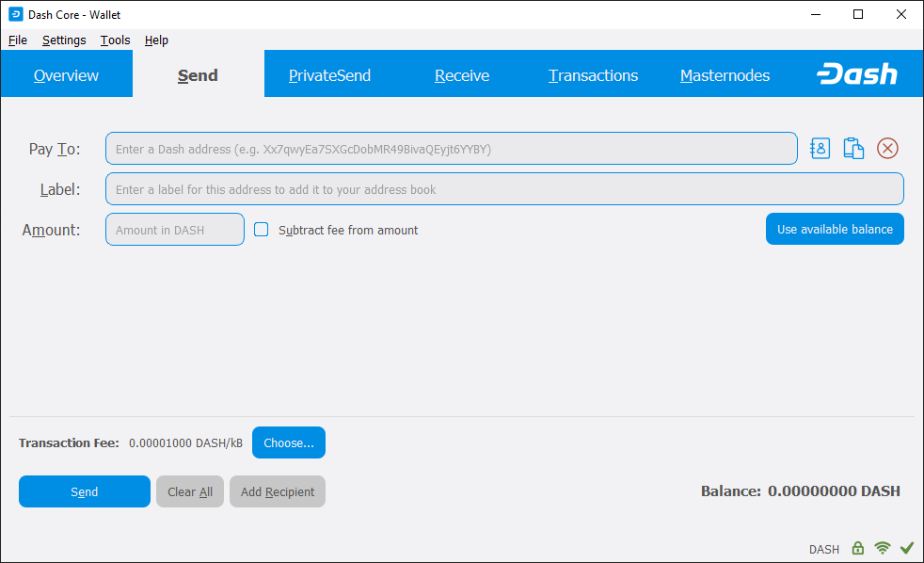
Task: Enable Subtract fee from amount
Action: tap(261, 230)
